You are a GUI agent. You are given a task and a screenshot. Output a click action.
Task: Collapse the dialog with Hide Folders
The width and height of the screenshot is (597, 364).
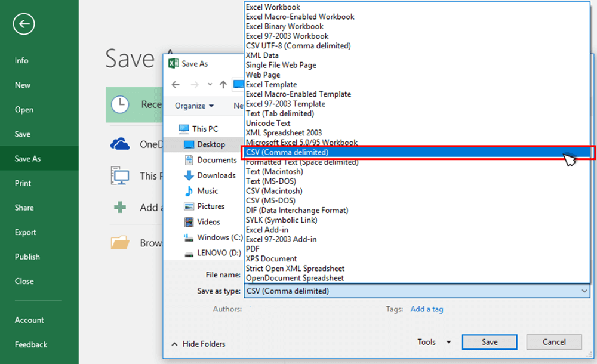(198, 344)
